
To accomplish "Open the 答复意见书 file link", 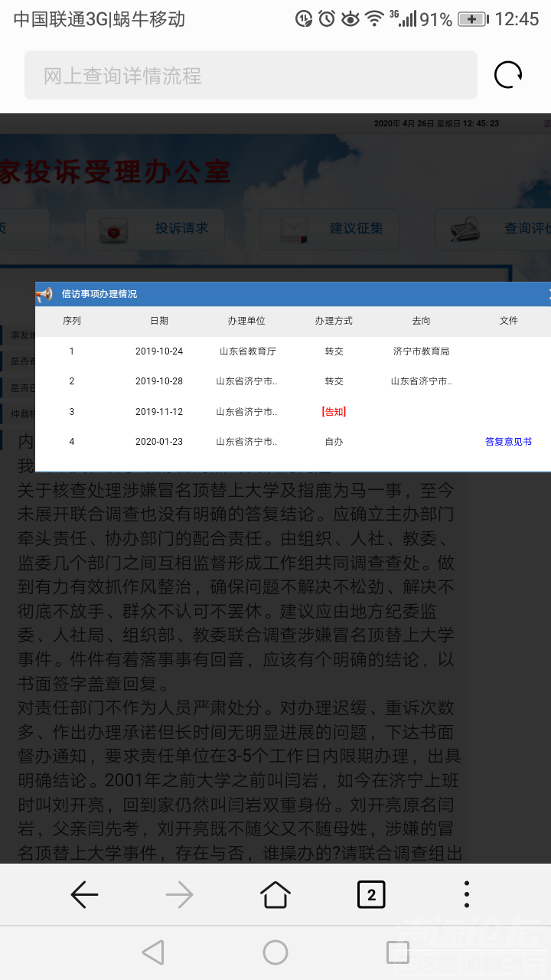I will (508, 442).
